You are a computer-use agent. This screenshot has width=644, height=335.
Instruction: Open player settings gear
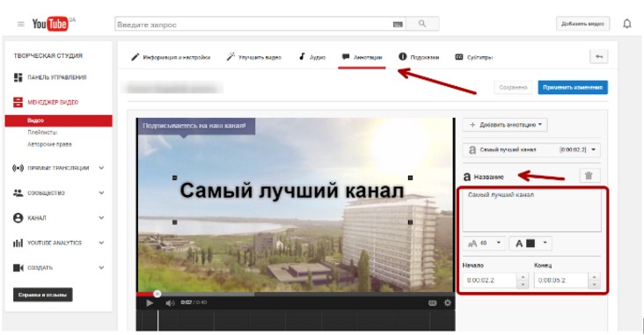click(x=448, y=302)
